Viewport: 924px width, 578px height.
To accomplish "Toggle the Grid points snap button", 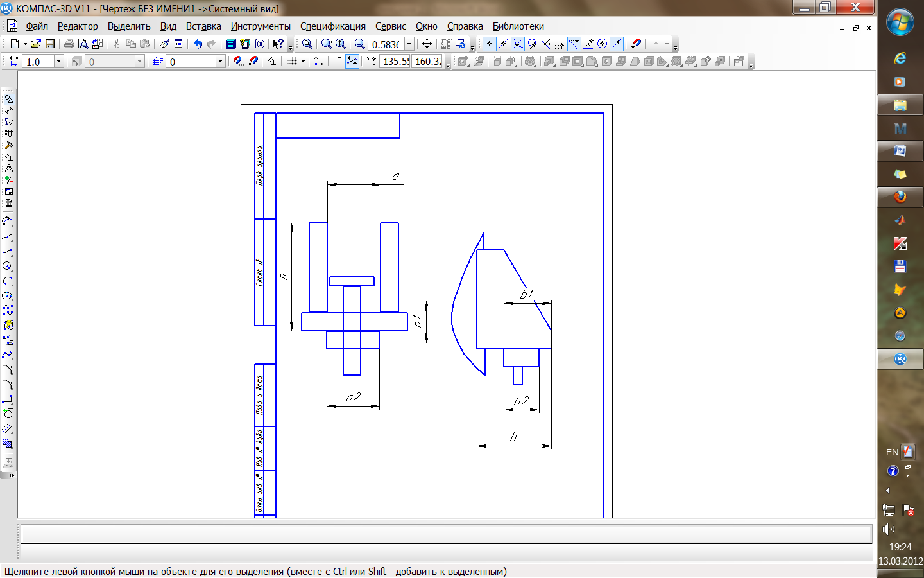I will point(561,44).
